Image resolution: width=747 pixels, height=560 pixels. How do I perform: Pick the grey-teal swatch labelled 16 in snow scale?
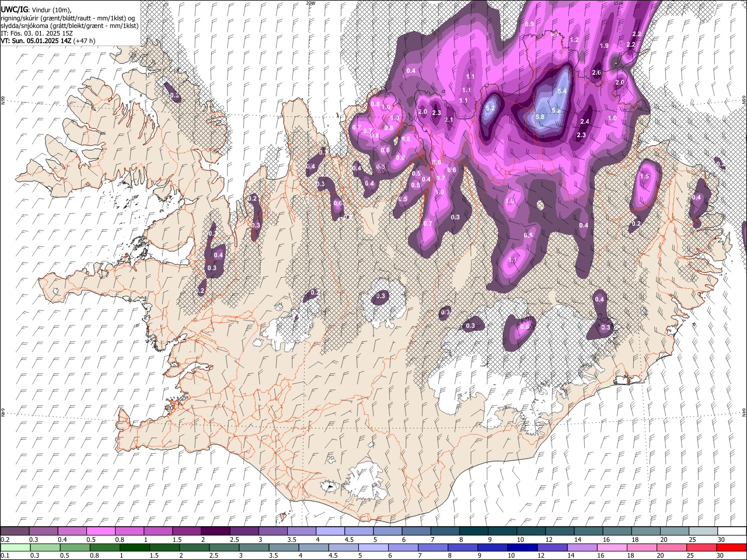[x=617, y=531]
